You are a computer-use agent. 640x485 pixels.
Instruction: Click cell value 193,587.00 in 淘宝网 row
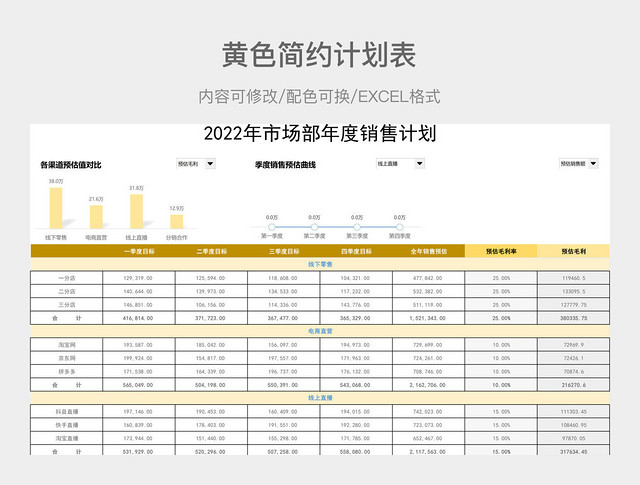click(x=138, y=345)
